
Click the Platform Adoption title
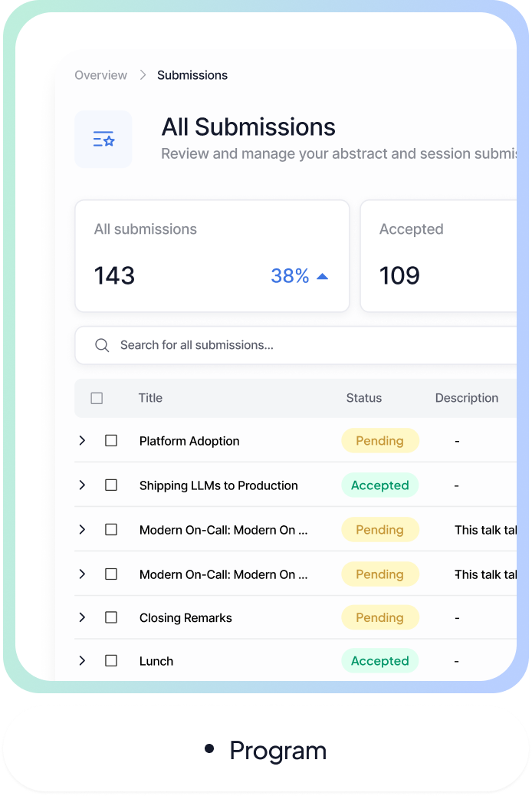pyautogui.click(x=189, y=441)
